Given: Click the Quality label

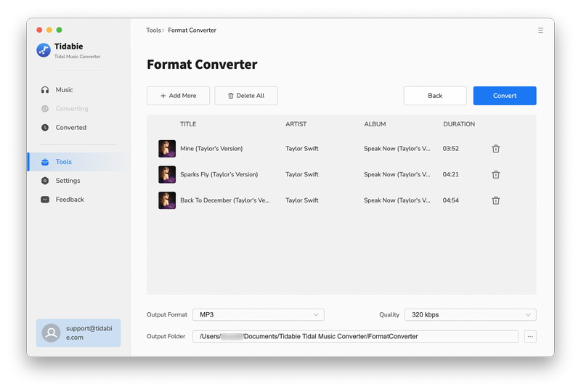Looking at the screenshot, I should tap(389, 314).
